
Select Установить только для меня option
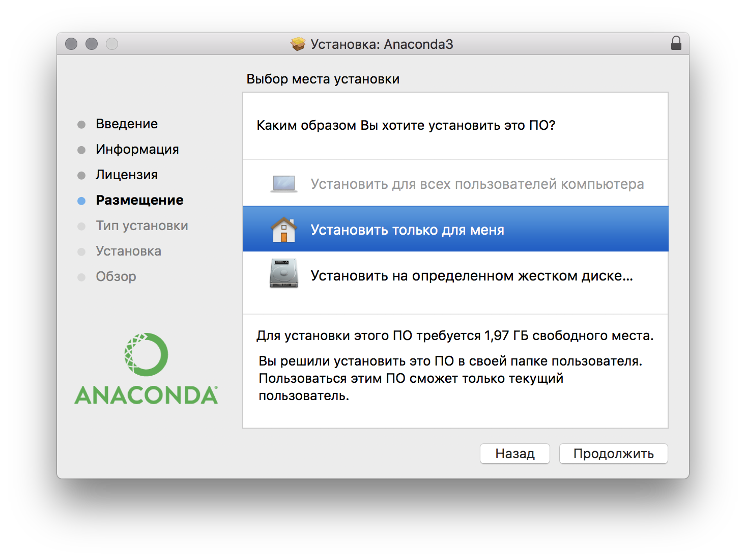coord(455,229)
